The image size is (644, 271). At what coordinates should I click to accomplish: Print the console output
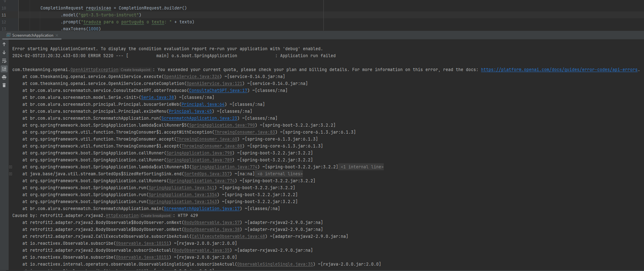click(x=4, y=77)
